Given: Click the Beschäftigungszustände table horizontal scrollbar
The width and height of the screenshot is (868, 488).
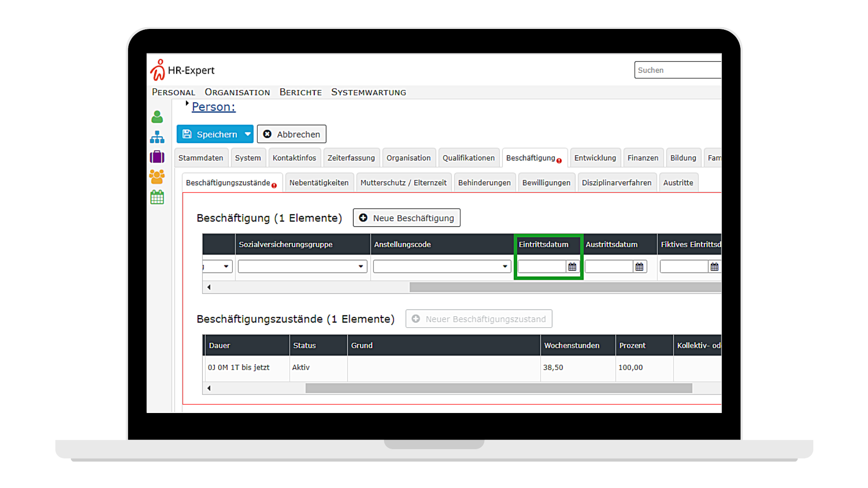Looking at the screenshot, I should (x=499, y=388).
